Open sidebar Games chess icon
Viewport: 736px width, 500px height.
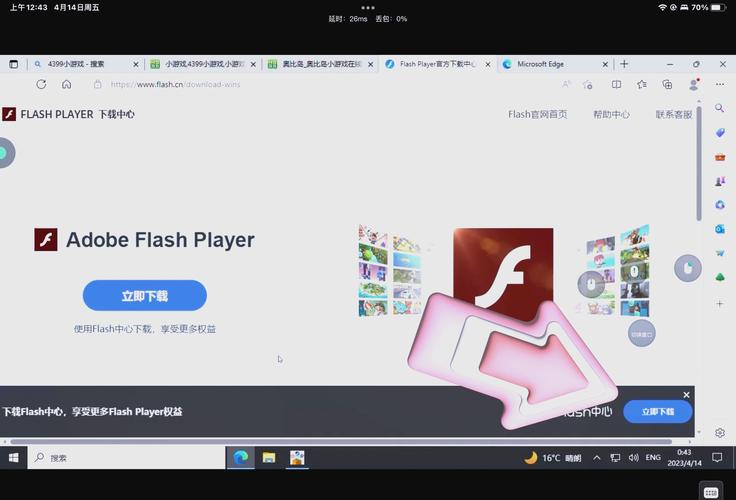pyautogui.click(x=720, y=181)
